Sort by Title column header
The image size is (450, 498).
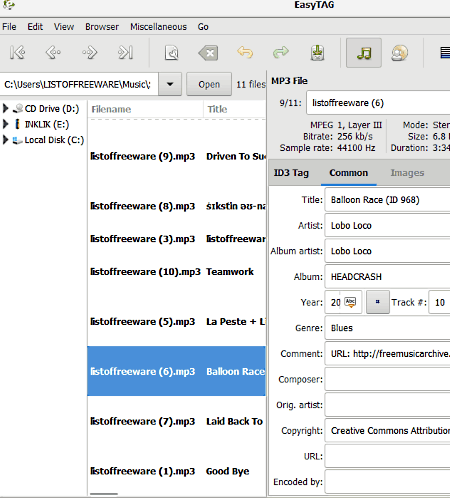[235, 109]
